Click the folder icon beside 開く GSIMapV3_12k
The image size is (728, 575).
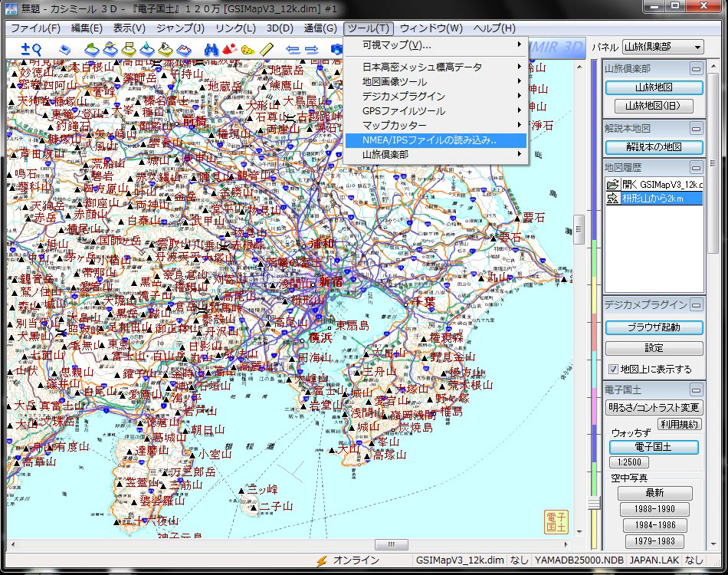coord(613,185)
